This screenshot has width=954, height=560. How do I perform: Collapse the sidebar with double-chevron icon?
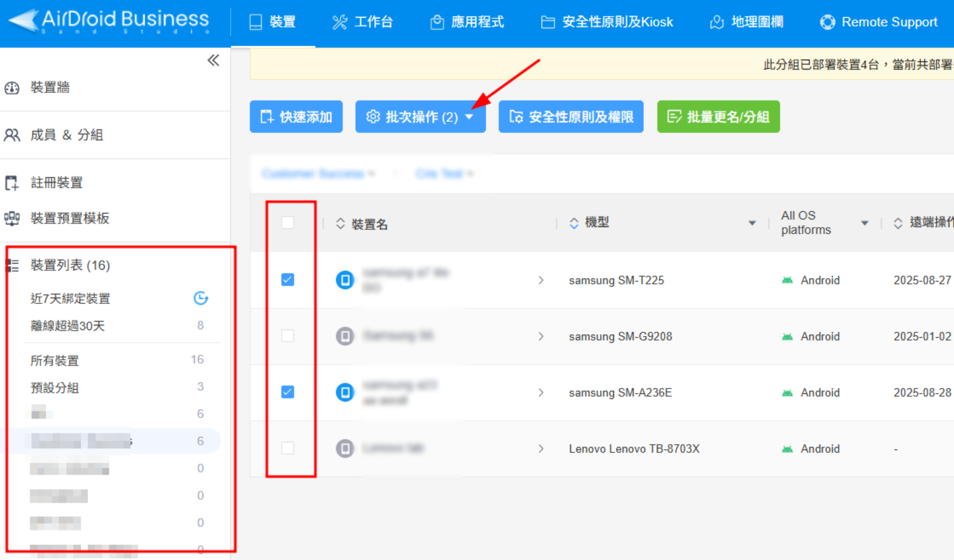(x=214, y=60)
